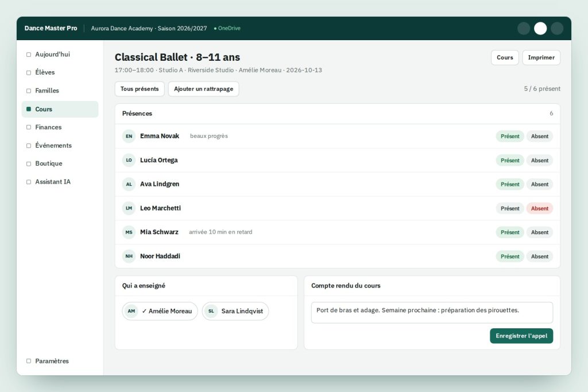Click the OneDrive sync status

227,29
